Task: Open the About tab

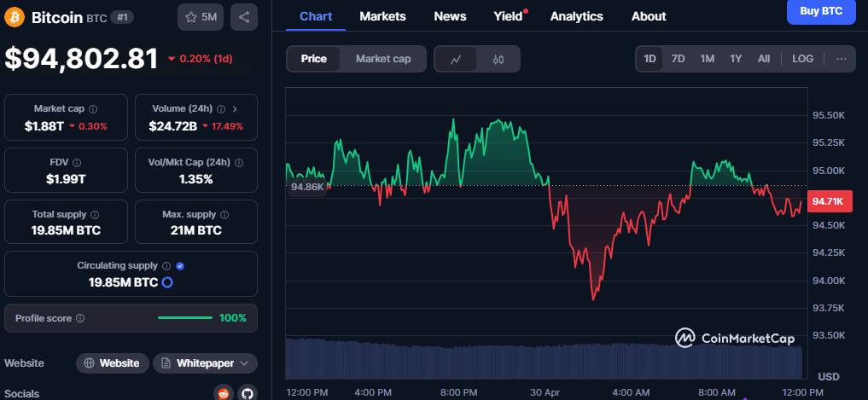Action: pos(649,16)
